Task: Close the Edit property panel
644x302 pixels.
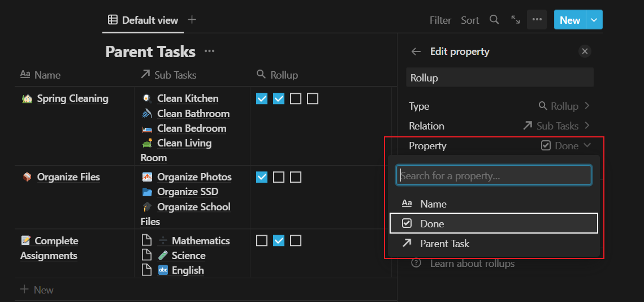Action: (585, 51)
